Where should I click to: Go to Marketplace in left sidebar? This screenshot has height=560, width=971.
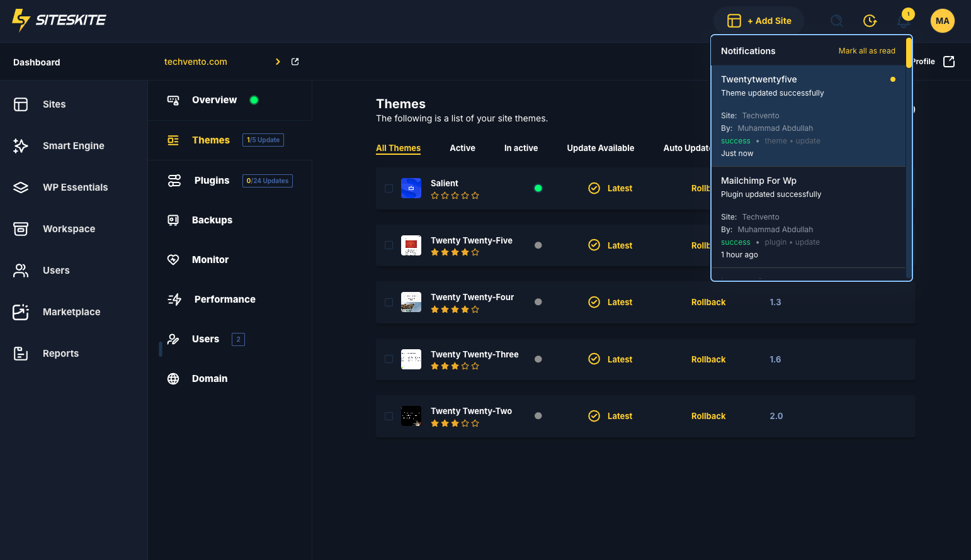click(71, 312)
